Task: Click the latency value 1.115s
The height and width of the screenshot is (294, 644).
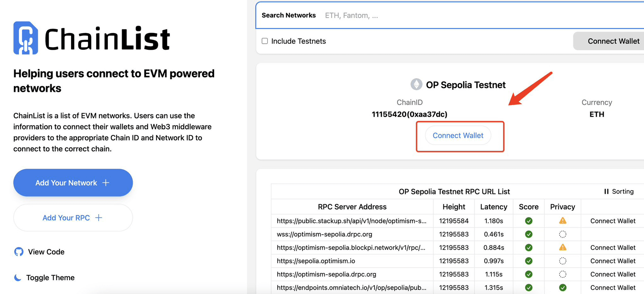Action: [x=493, y=274]
